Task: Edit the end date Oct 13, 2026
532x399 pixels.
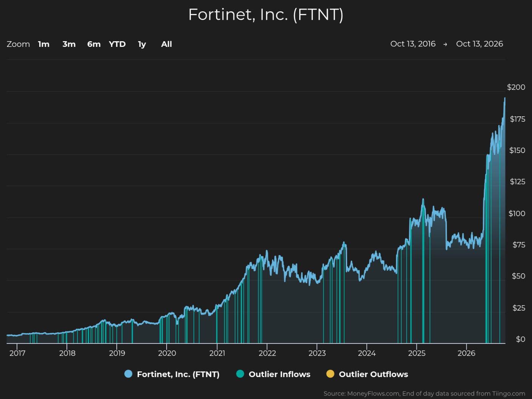Action: [x=479, y=44]
